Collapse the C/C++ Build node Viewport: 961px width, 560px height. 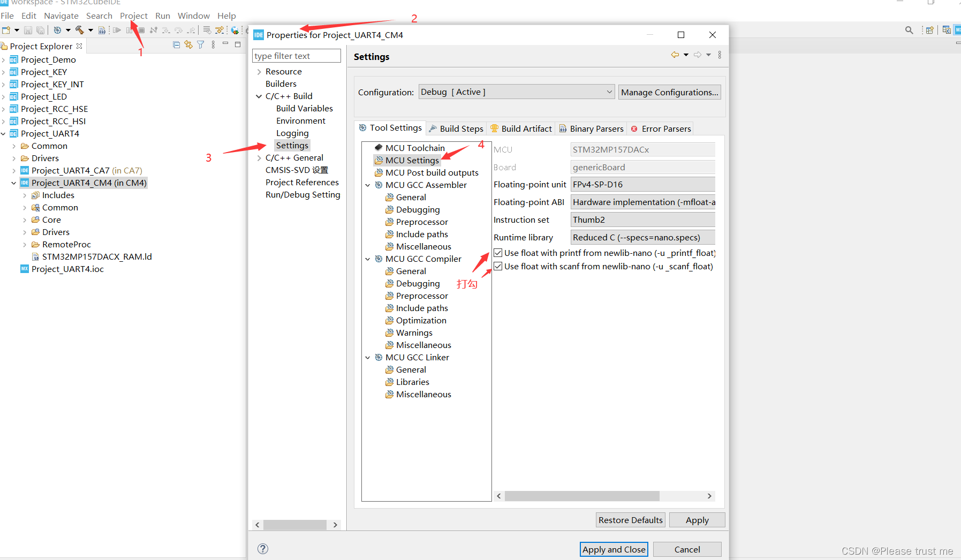click(x=259, y=96)
